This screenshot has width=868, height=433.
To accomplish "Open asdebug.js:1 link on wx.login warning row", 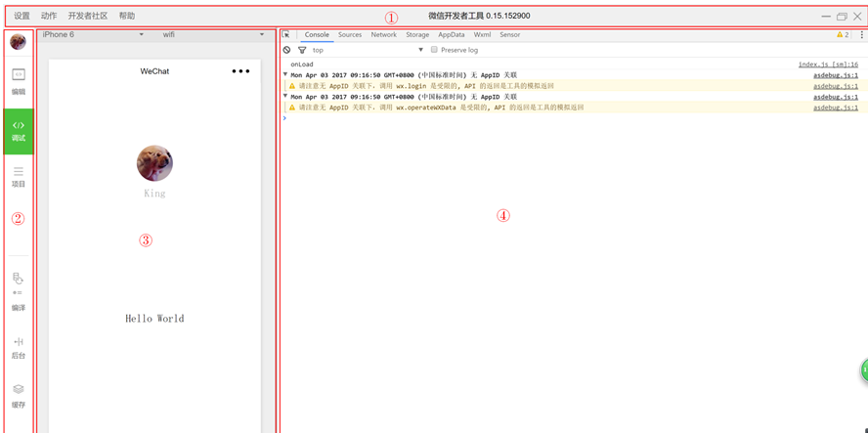I will coord(836,86).
